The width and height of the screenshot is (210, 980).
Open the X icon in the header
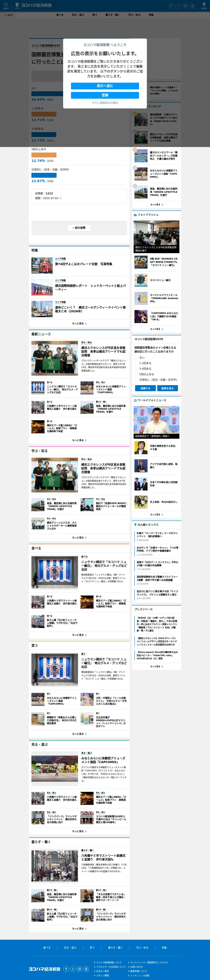[x=178, y=6]
